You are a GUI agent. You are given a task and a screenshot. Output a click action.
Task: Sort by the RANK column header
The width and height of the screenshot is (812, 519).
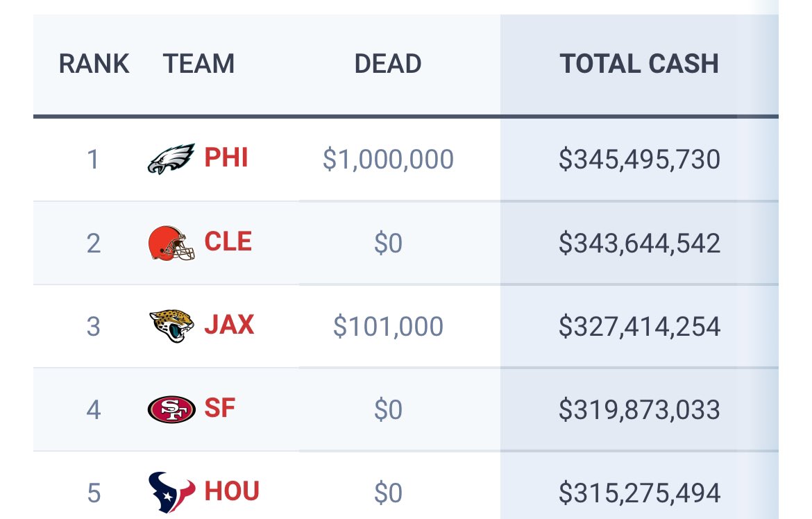pyautogui.click(x=94, y=64)
